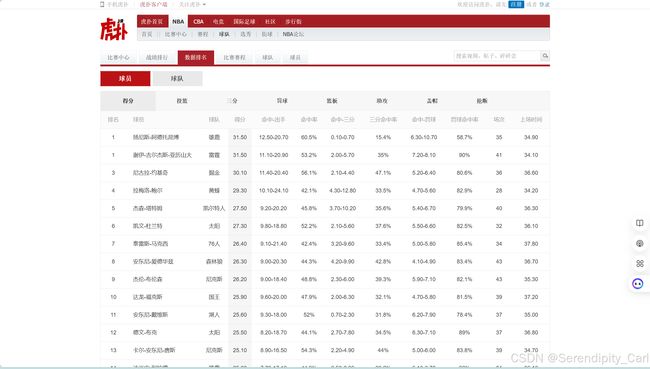Open 虎扑首页 in main navigation
This screenshot has width=650, height=369.
[152, 22]
